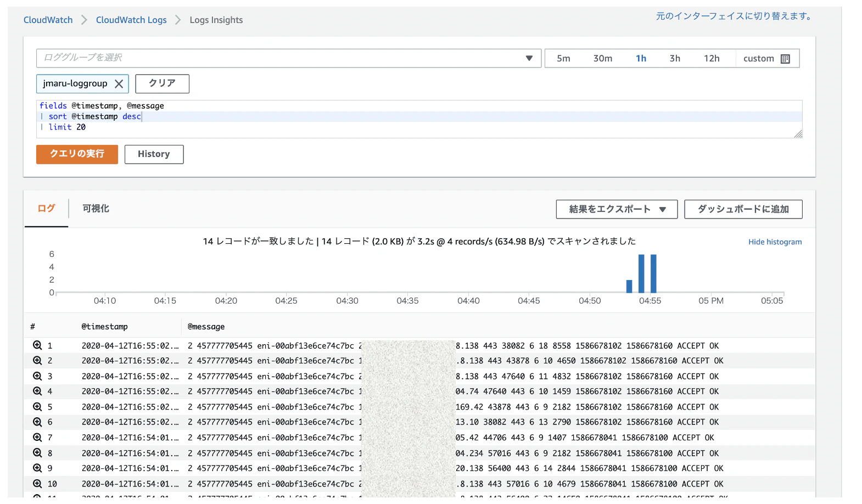Open the CloudWatch Logs breadcrumb link
The image size is (862, 504).
[x=131, y=20]
